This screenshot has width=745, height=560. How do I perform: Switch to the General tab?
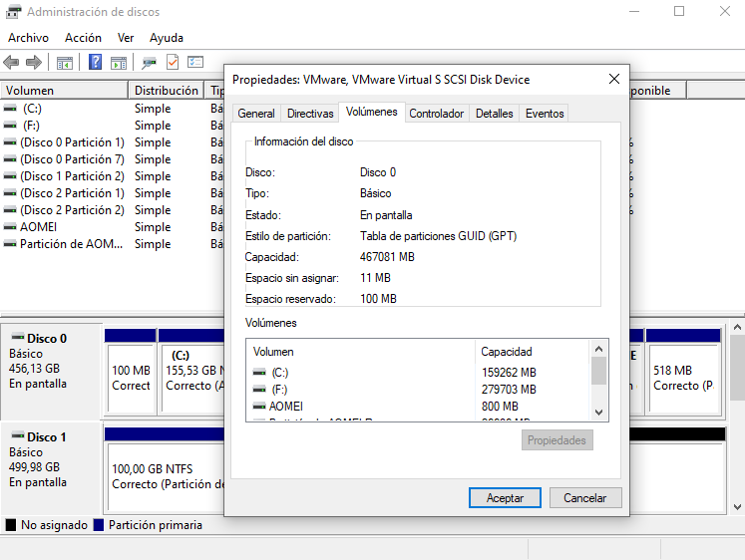[256, 114]
